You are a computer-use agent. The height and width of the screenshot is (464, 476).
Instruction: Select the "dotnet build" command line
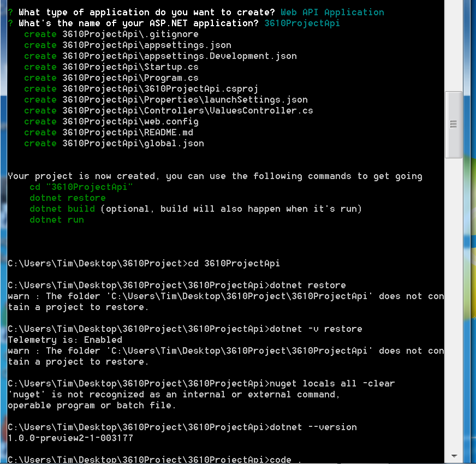(63, 209)
